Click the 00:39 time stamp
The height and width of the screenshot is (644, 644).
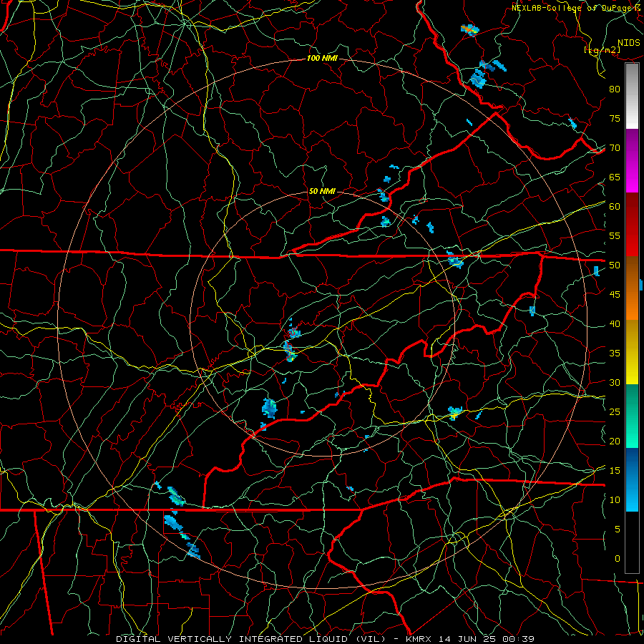(518, 639)
